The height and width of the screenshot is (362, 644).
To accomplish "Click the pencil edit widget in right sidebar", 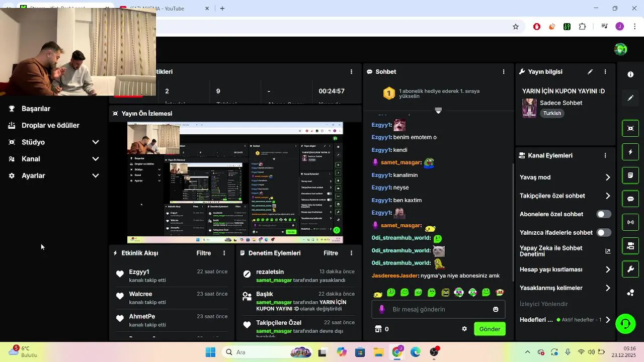I will point(630,98).
